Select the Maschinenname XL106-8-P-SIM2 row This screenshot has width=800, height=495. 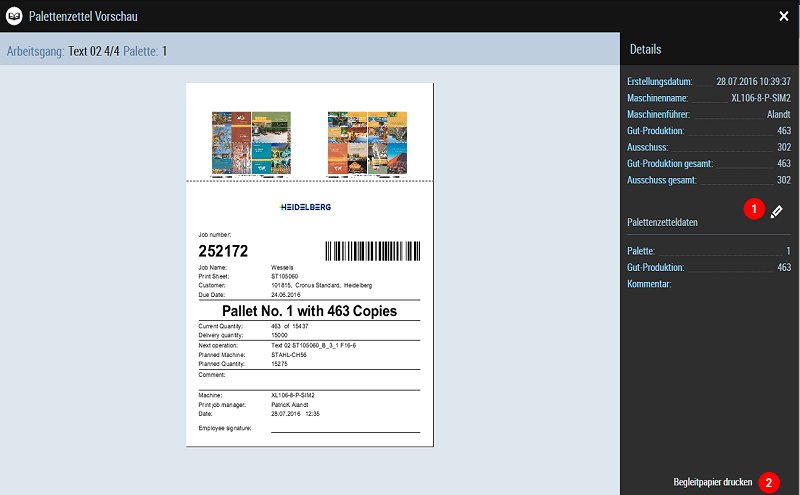(709, 98)
